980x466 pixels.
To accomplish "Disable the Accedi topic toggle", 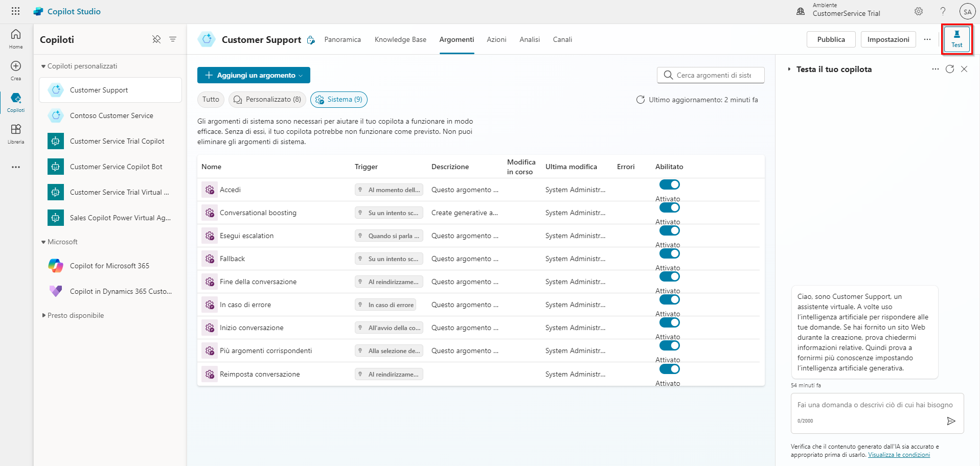I will coord(669,184).
